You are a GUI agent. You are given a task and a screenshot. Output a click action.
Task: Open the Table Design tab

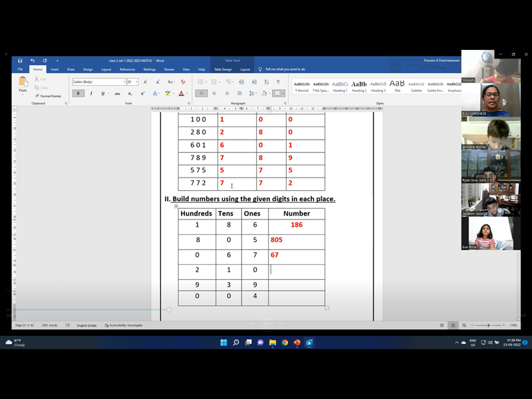point(222,69)
